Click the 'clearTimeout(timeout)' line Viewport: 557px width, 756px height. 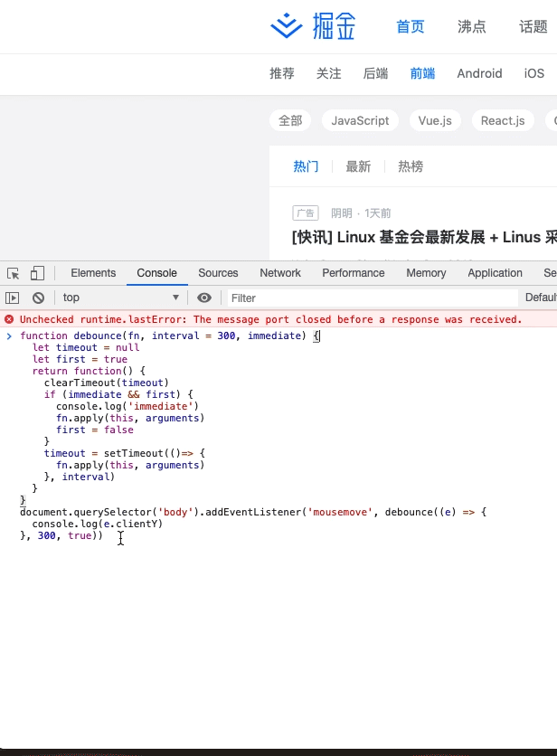[107, 383]
